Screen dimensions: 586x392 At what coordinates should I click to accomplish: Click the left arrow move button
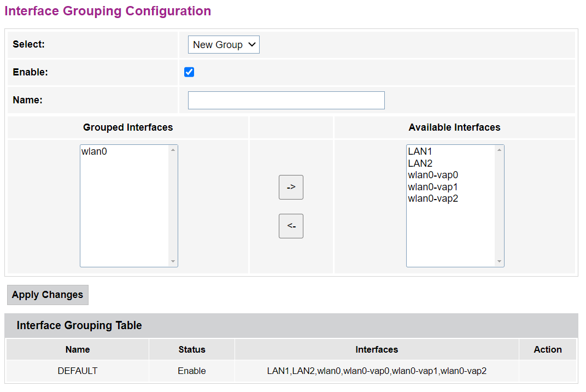click(291, 226)
